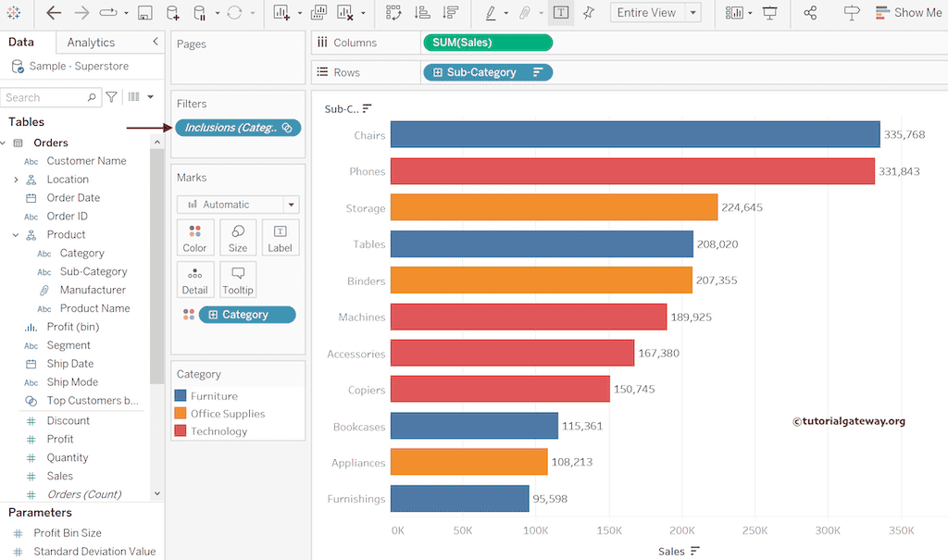Click the Sort ascending toolbar icon
Image resolution: width=948 pixels, height=560 pixels.
[x=422, y=13]
